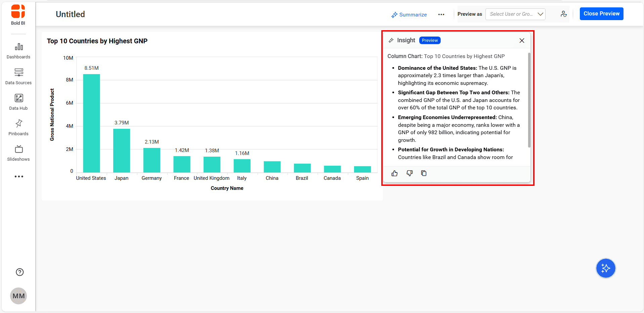Open the MM user profile avatar
The width and height of the screenshot is (644, 313).
pyautogui.click(x=18, y=296)
